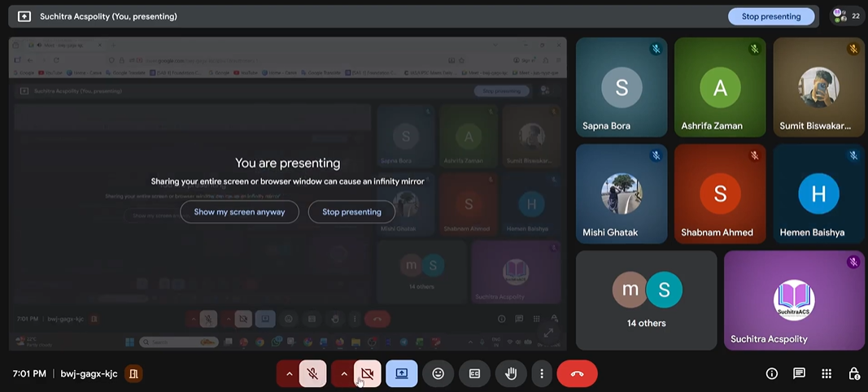
Task: Click Stop presenting under You are presenting
Action: pyautogui.click(x=351, y=211)
